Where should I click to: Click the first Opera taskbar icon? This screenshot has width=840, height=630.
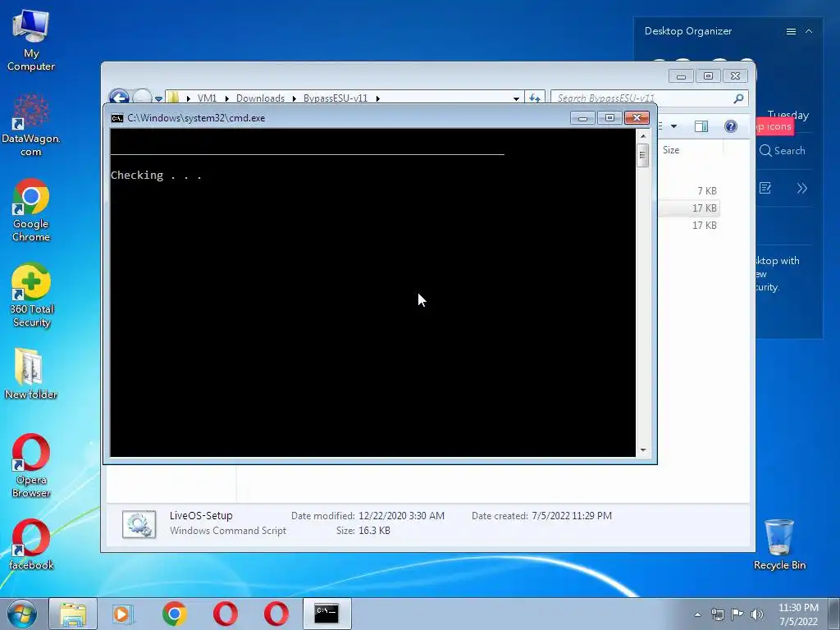click(x=226, y=614)
